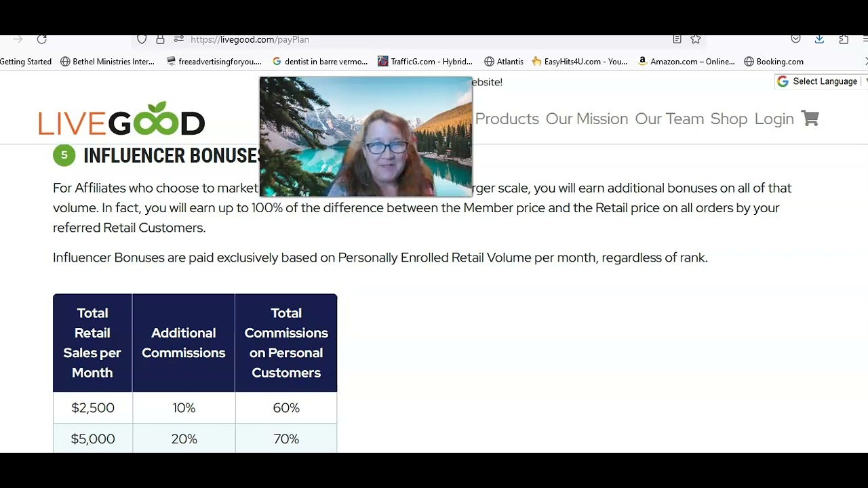Click the TrafficG bookmark favicon
Viewport: 868px width, 488px height.
point(383,61)
